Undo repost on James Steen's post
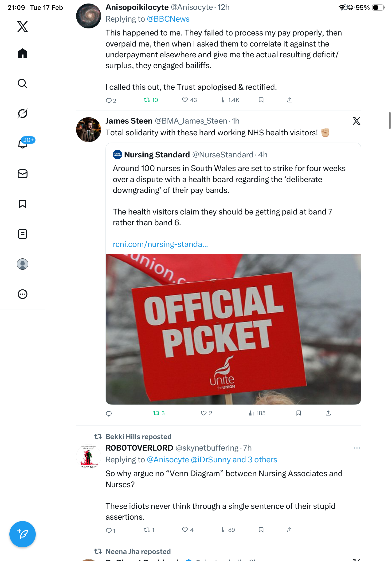The width and height of the screenshot is (392, 561). click(x=156, y=413)
